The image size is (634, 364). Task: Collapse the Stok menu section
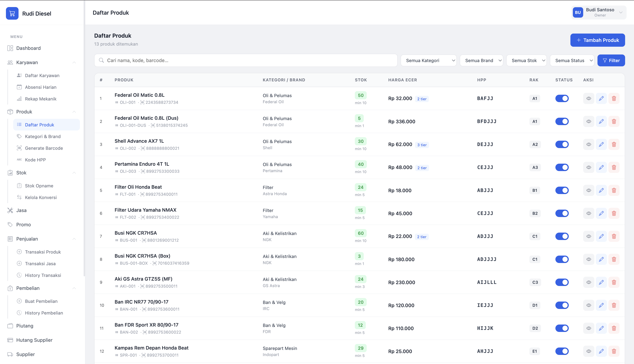coord(74,173)
